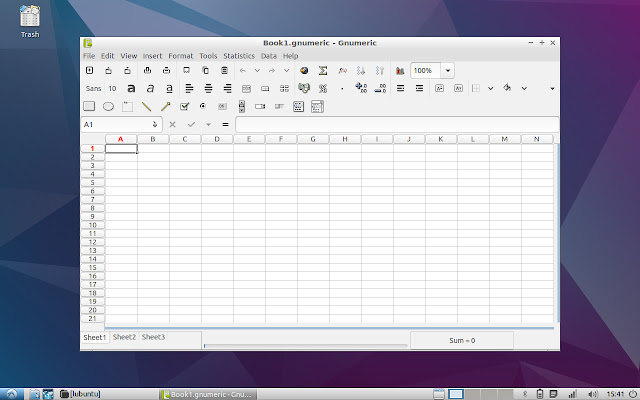Decrease indent in the format toolbar
Viewport: 640px width, 400px height.
coord(400,88)
